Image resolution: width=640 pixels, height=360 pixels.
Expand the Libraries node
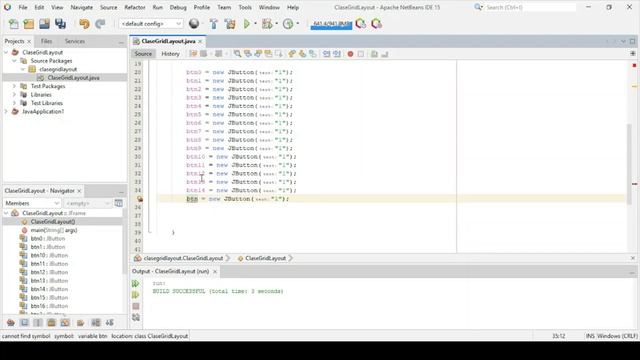[14, 95]
